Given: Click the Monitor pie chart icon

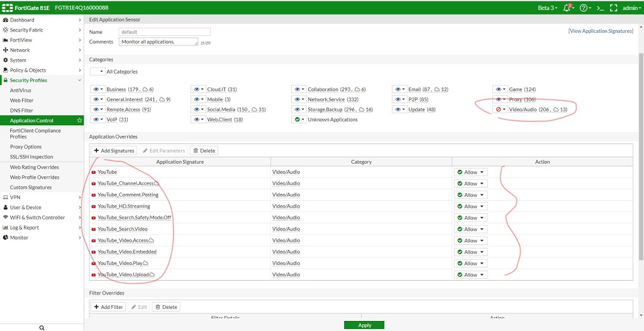Looking at the screenshot, I should (5, 238).
